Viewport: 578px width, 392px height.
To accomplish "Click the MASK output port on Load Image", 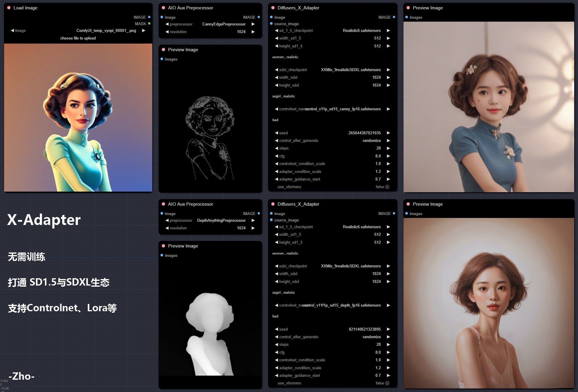I will click(x=149, y=24).
